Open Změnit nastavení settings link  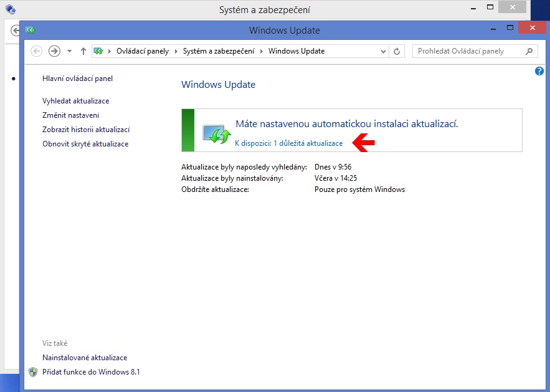pyautogui.click(x=70, y=115)
